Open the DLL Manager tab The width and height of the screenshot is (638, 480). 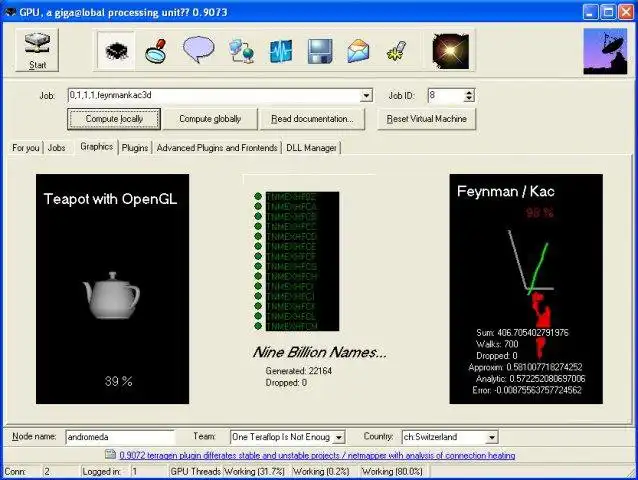tap(311, 148)
